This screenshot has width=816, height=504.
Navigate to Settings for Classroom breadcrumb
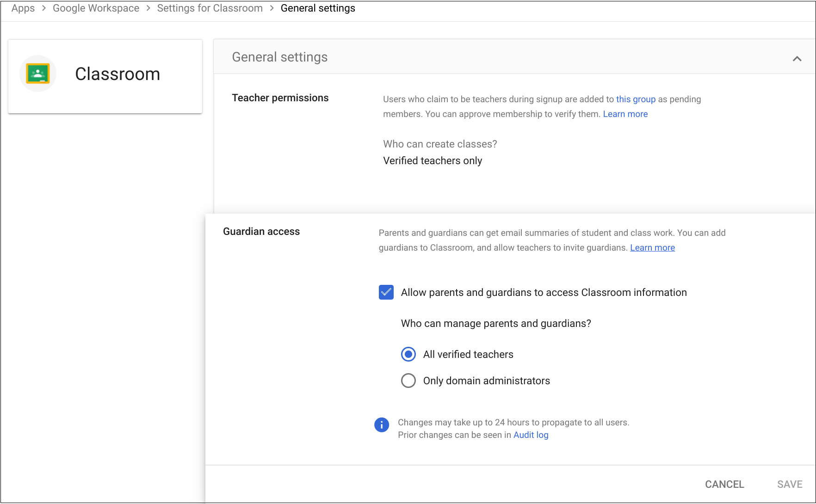[210, 8]
